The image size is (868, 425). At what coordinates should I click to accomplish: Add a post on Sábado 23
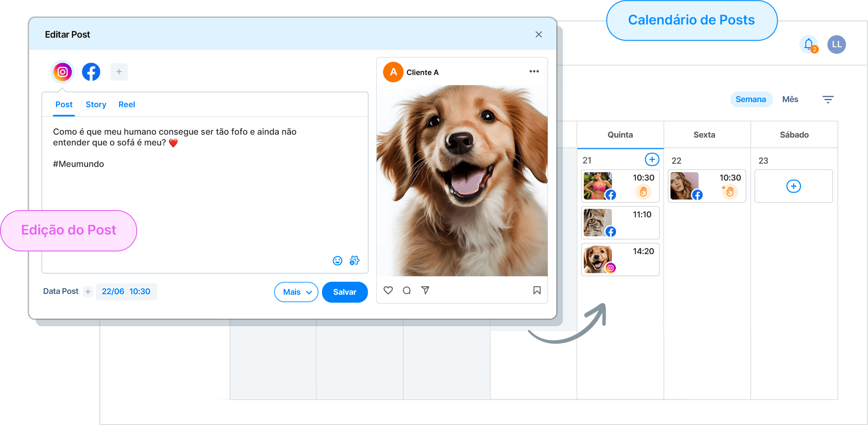(x=793, y=186)
